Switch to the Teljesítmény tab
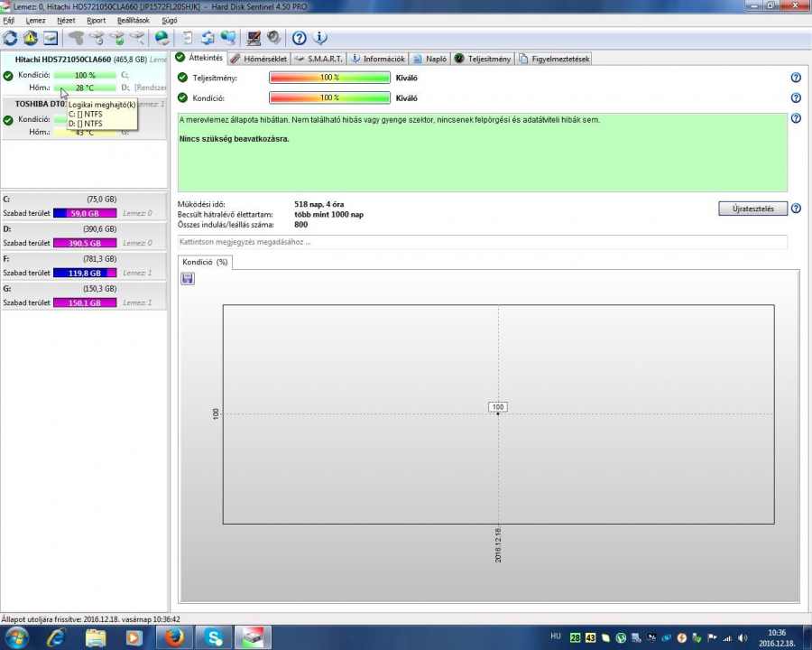Viewport: 812px width, 650px height. click(483, 59)
